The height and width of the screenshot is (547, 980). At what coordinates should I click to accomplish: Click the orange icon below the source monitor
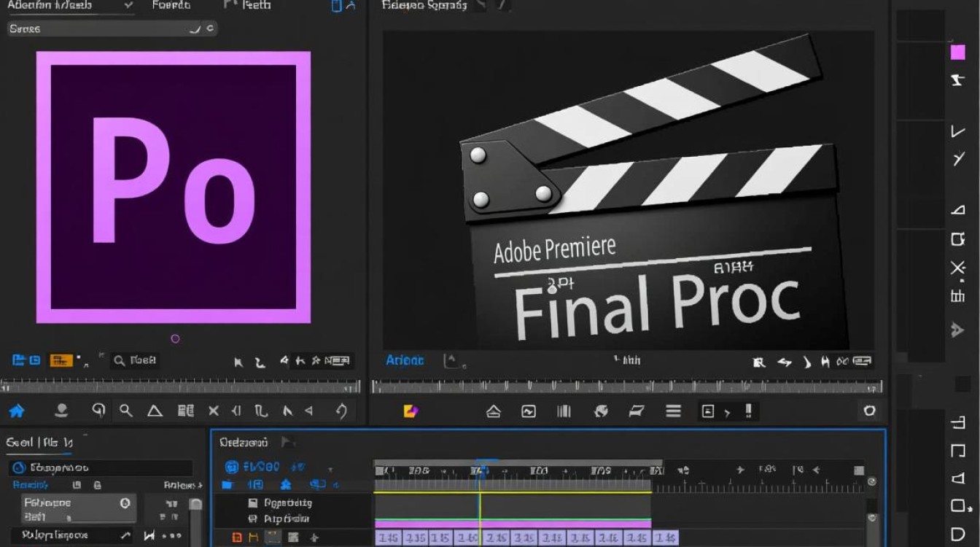point(60,360)
